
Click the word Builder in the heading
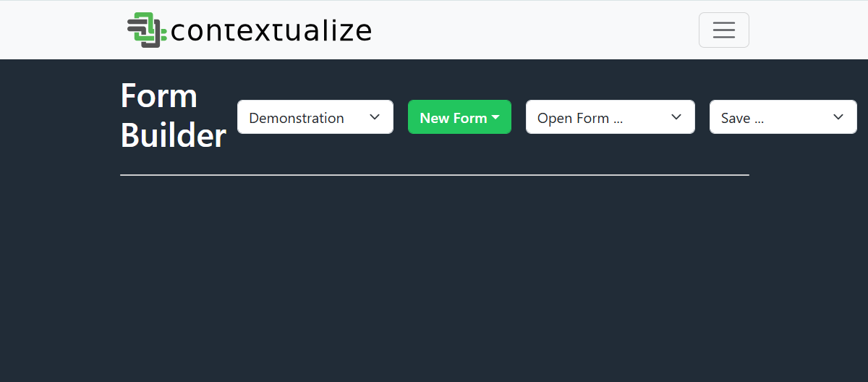pyautogui.click(x=174, y=136)
